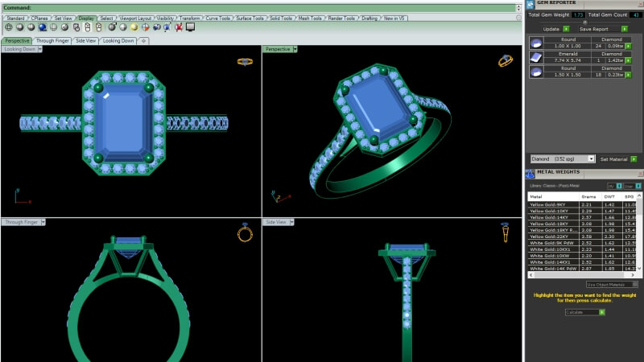Switch to Looking Down viewport tab
The width and height of the screenshot is (644, 362).
pyautogui.click(x=118, y=41)
